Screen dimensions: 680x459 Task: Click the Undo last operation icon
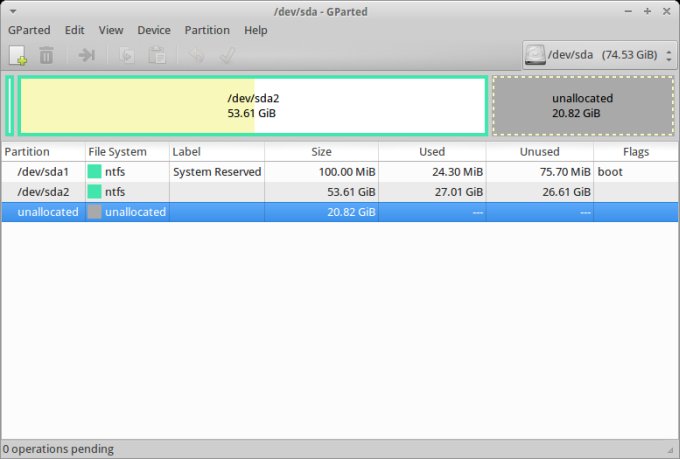197,55
